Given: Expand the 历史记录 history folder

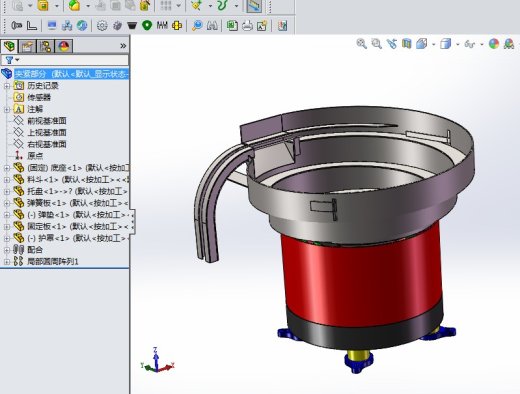Looking at the screenshot, I should tap(7, 86).
